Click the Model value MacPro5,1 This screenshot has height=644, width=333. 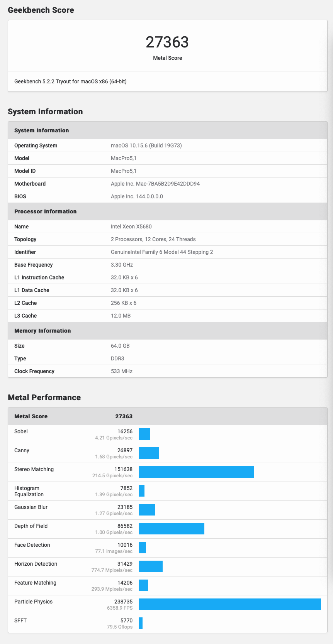[x=124, y=158]
